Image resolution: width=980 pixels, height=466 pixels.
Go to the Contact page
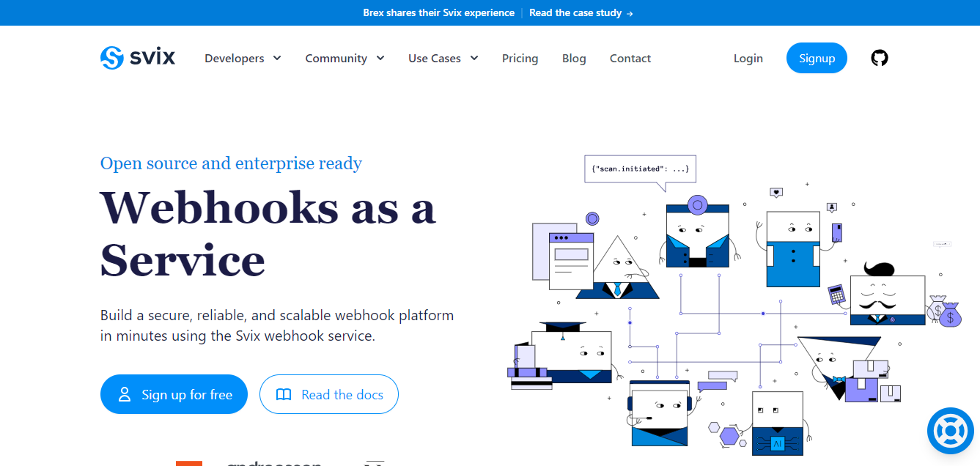point(630,58)
